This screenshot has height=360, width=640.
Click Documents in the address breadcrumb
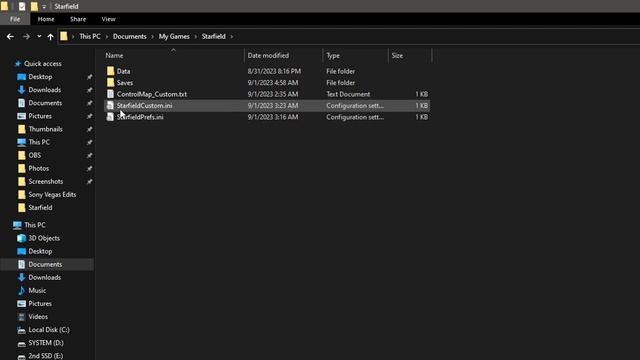pos(129,36)
